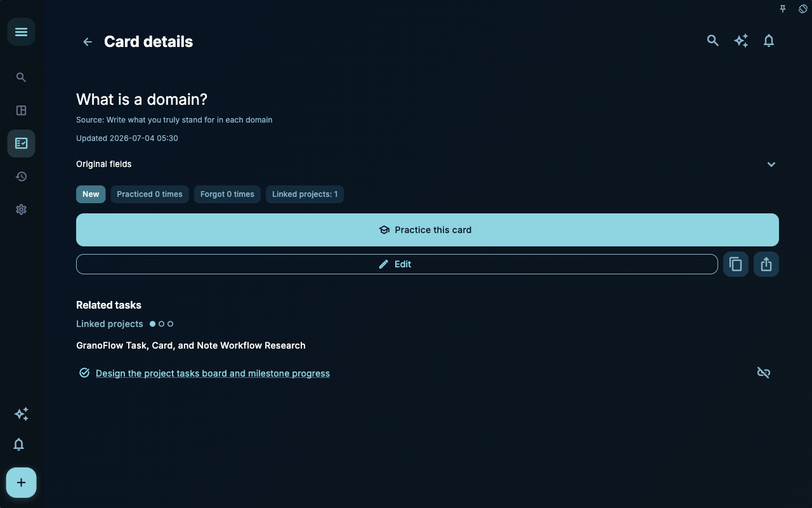Open the cards review tab in the sidebar
The height and width of the screenshot is (508, 812).
click(21, 144)
